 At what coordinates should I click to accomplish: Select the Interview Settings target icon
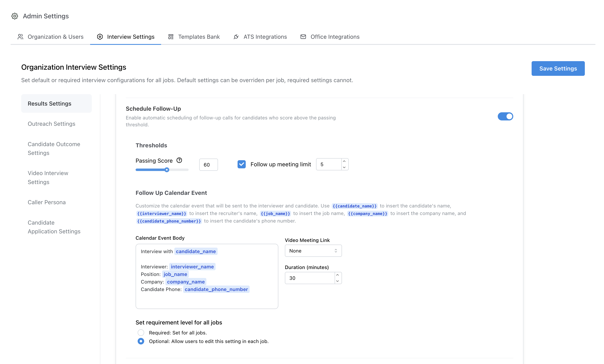pyautogui.click(x=100, y=36)
